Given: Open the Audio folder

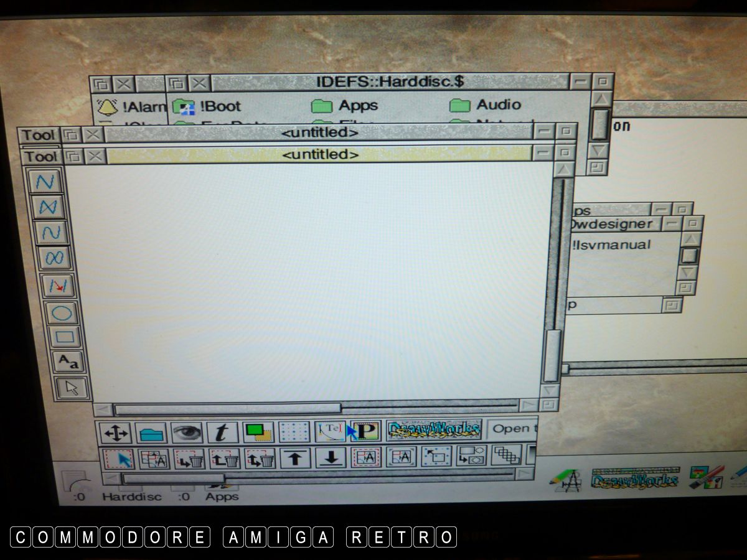Looking at the screenshot, I should (485, 105).
